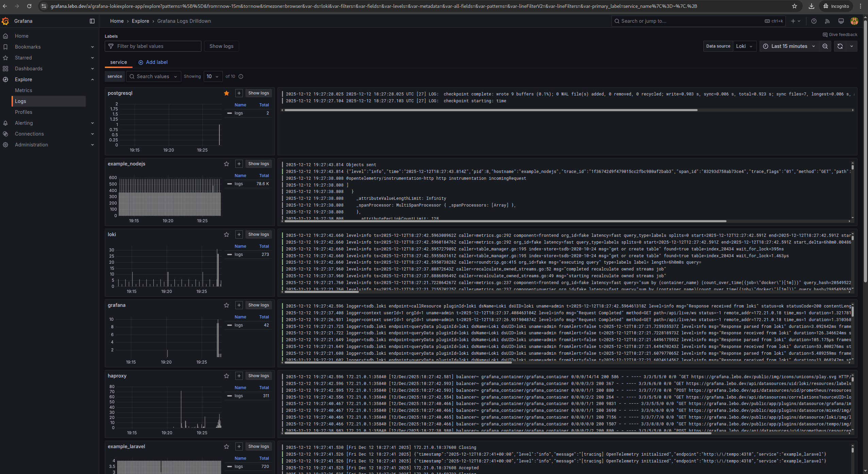
Task: Zoom out using the magnifier icon
Action: click(825, 46)
